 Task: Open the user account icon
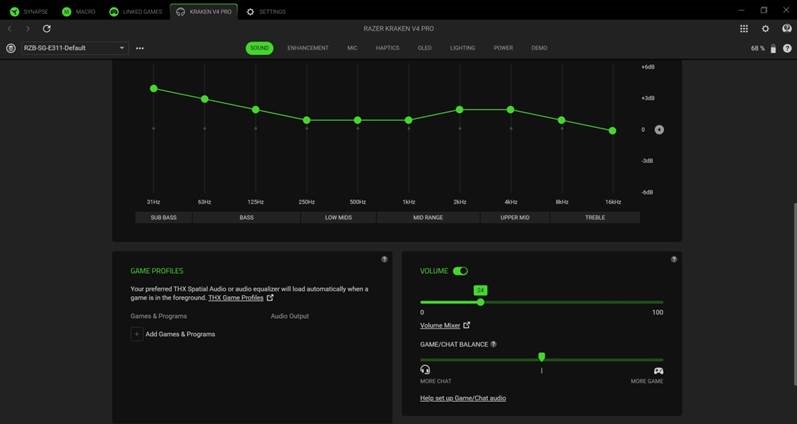point(787,28)
